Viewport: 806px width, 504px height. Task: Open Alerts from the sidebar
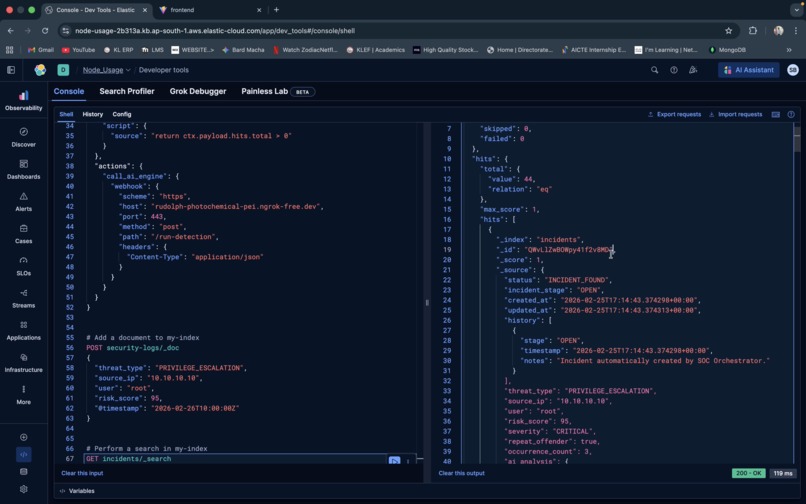click(23, 202)
